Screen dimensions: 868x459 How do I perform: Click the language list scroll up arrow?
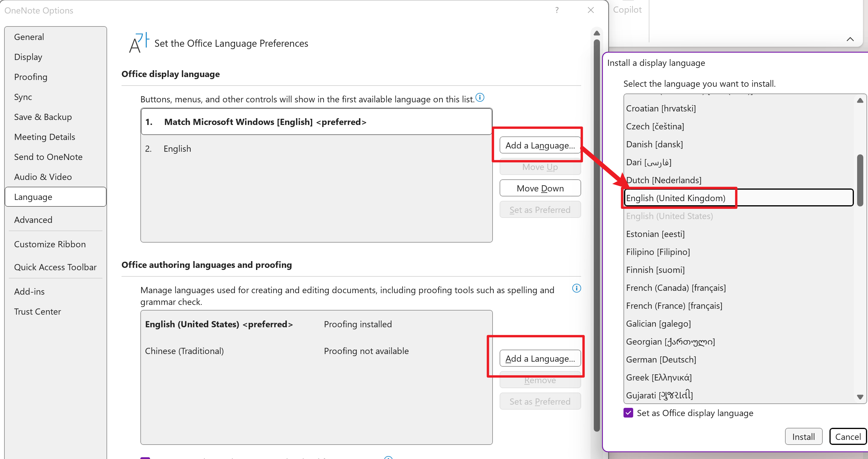pyautogui.click(x=860, y=101)
